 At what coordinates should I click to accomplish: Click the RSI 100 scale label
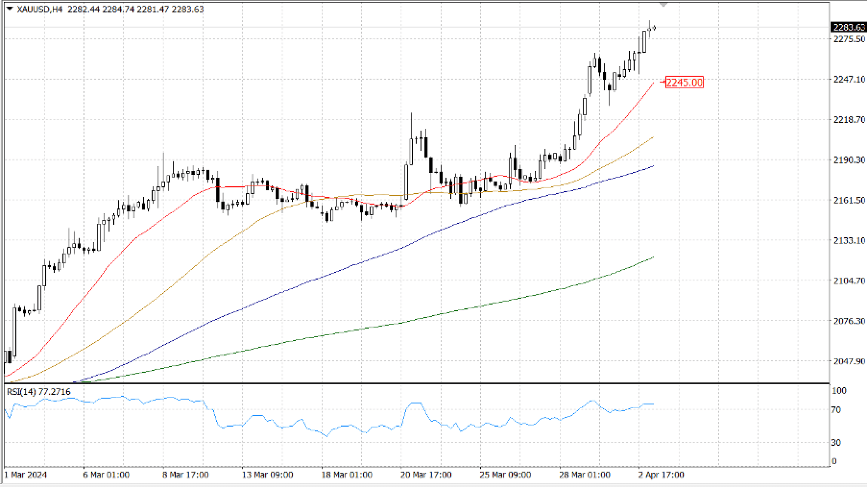coord(838,391)
